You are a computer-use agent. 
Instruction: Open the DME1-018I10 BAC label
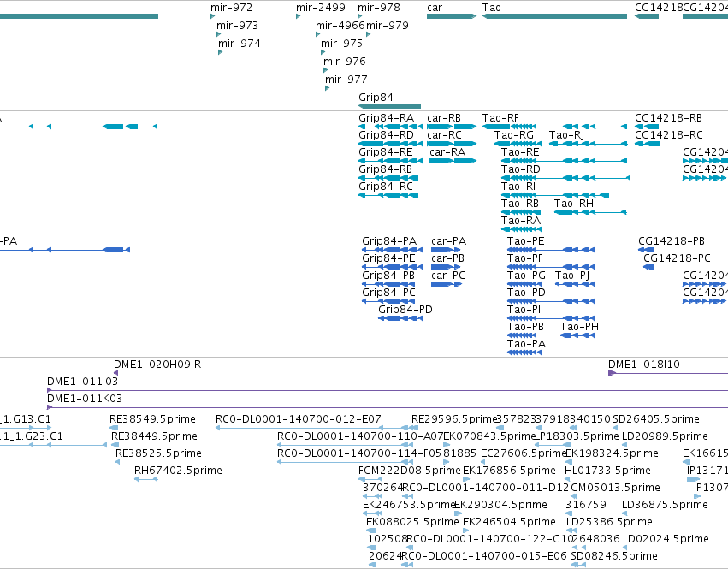point(644,365)
